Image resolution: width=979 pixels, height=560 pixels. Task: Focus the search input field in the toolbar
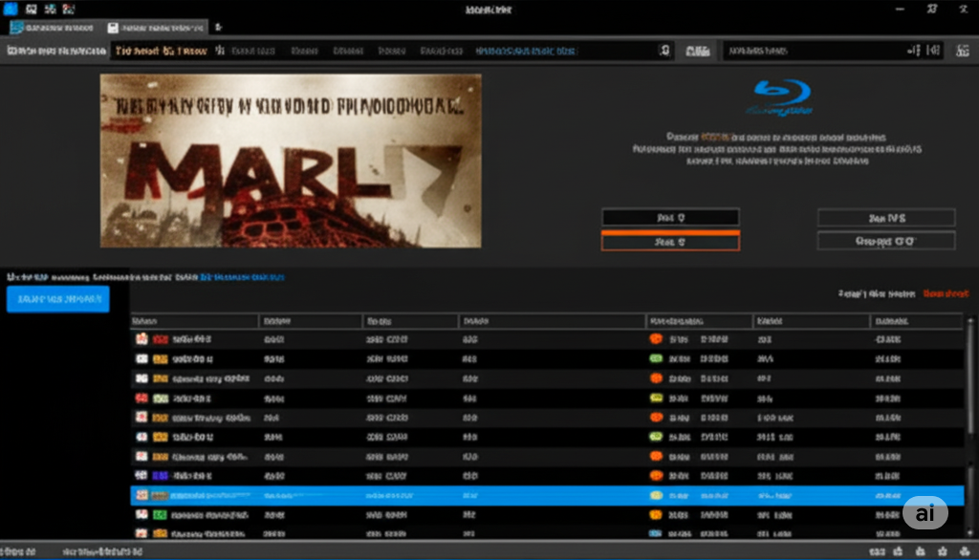coord(833,51)
